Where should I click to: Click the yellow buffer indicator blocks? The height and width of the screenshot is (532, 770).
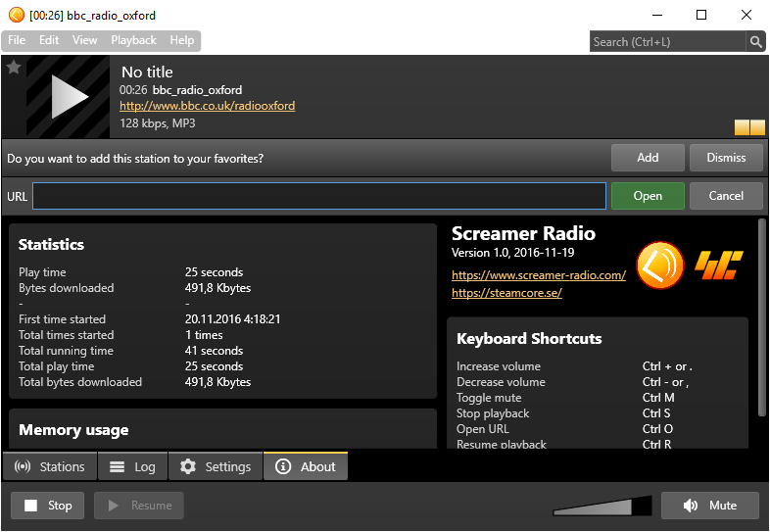pos(749,127)
